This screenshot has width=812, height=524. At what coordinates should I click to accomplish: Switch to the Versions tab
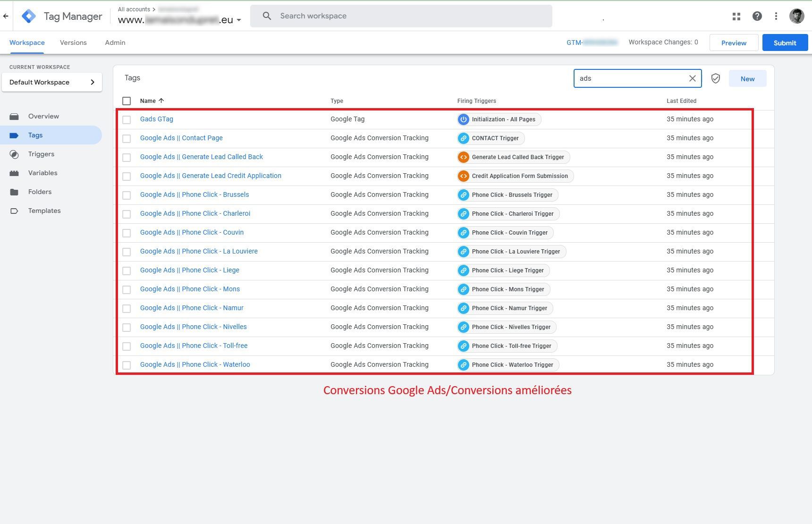tap(73, 42)
